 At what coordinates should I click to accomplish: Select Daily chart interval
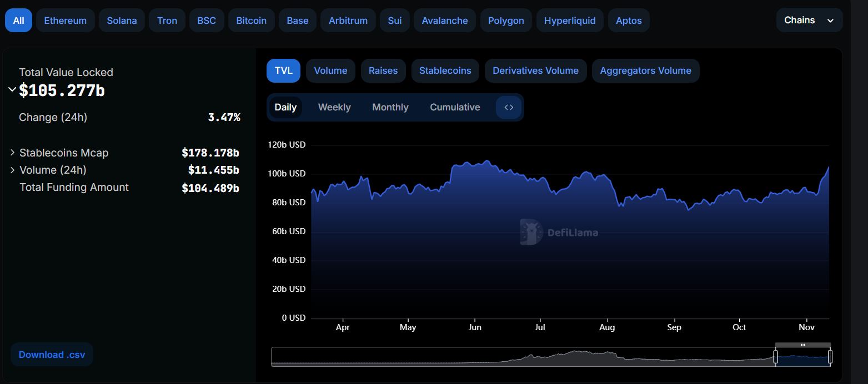click(285, 107)
